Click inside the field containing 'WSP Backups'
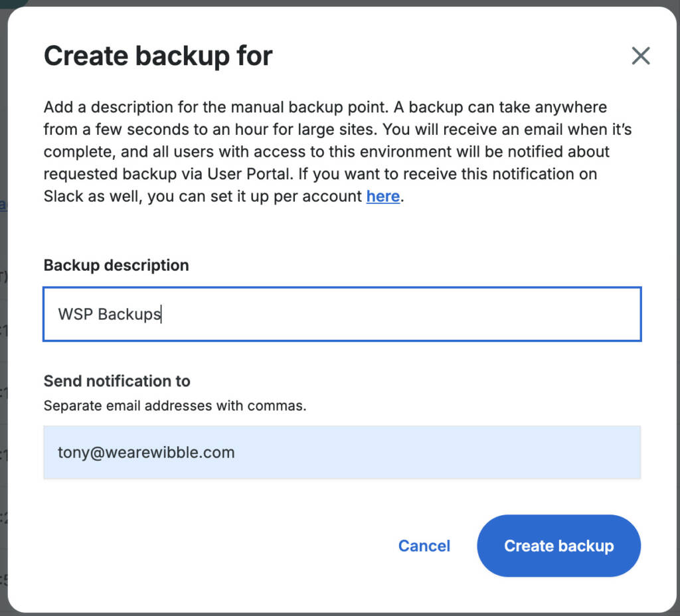 point(342,313)
